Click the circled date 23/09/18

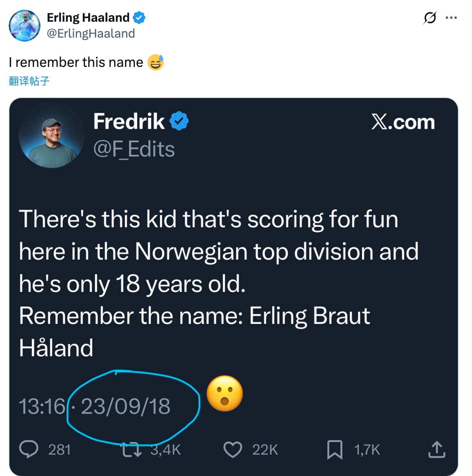pyautogui.click(x=125, y=406)
